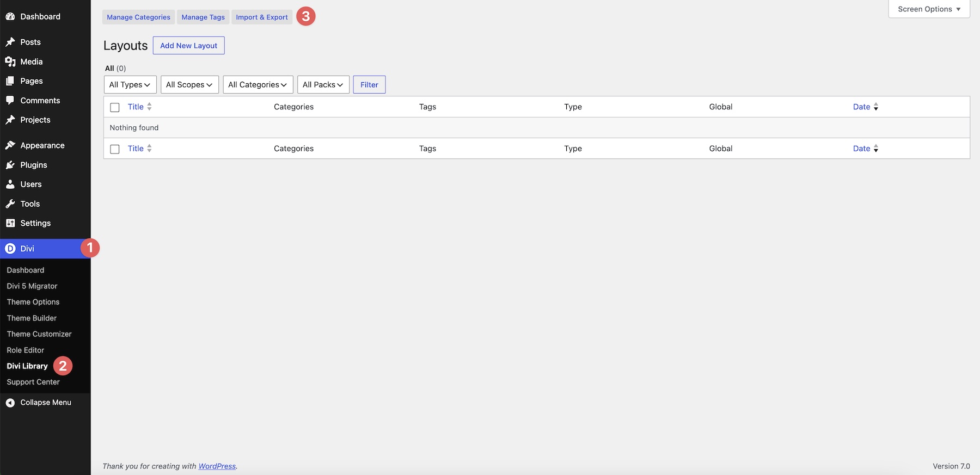The width and height of the screenshot is (980, 475).
Task: Open Divi submenu Dashboard
Action: coord(26,270)
